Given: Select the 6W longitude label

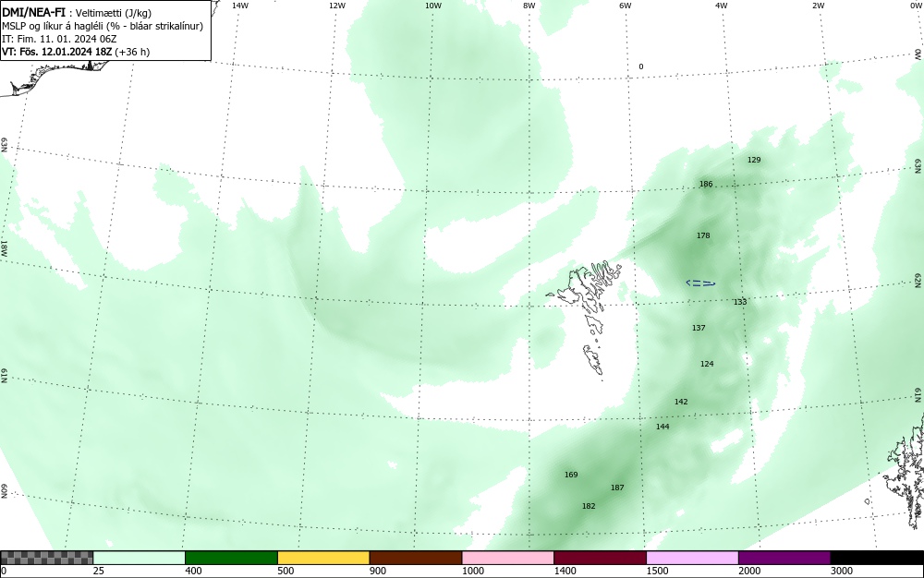Looking at the screenshot, I should tap(626, 6).
